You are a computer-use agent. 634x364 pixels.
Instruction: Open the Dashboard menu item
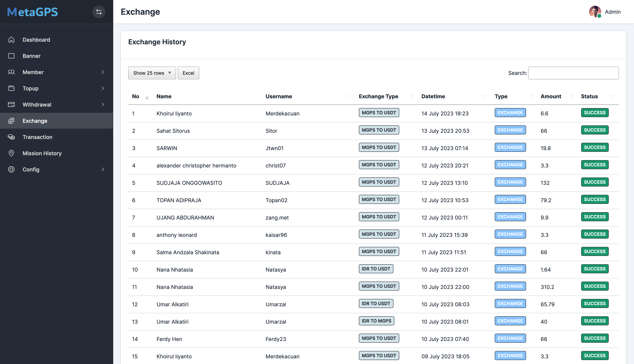[57, 40]
